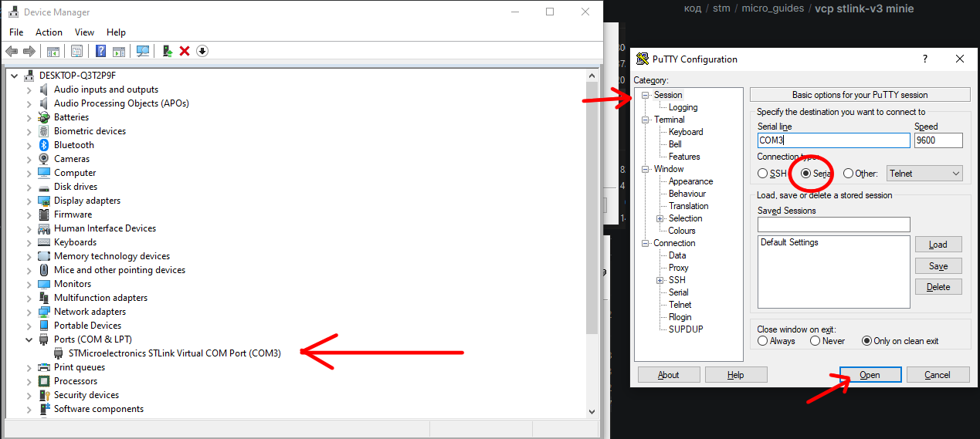Select the Serial connection type radio button
The width and height of the screenshot is (980, 439).
point(806,174)
